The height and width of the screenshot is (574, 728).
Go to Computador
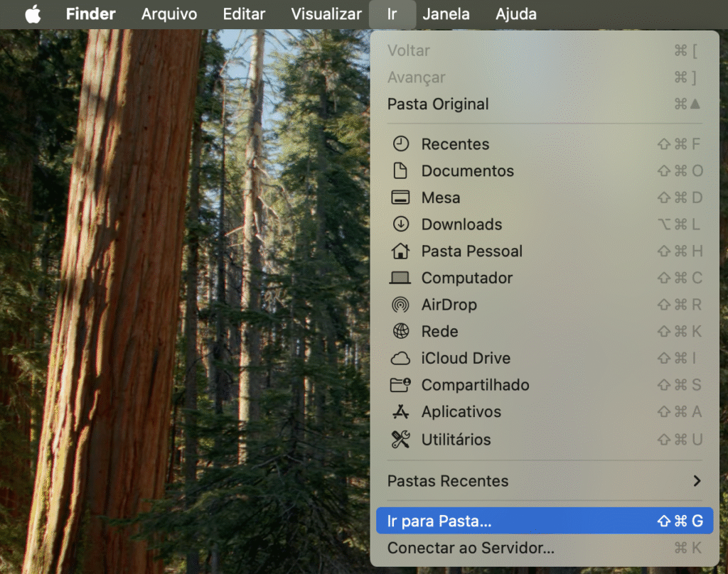(544, 278)
